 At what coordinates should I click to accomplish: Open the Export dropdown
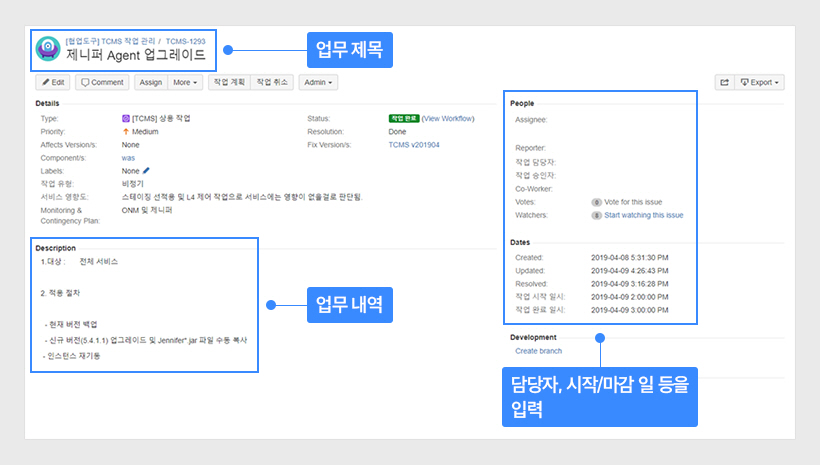coord(759,82)
